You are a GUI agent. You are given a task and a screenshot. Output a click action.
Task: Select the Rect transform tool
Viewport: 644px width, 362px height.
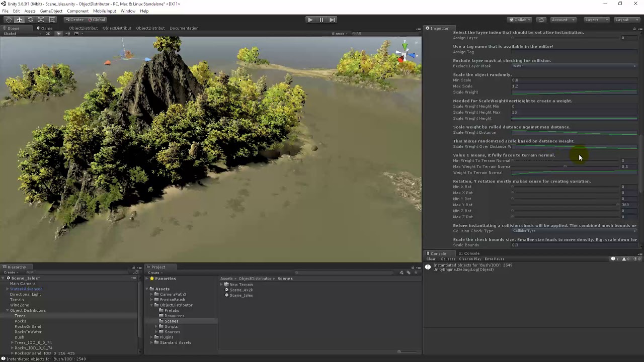pyautogui.click(x=52, y=20)
